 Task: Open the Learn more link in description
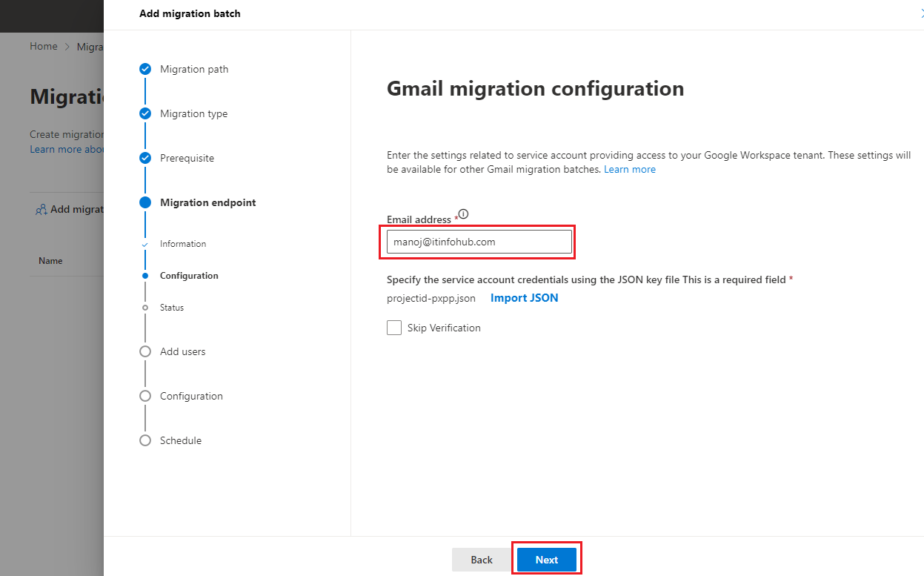pos(630,169)
